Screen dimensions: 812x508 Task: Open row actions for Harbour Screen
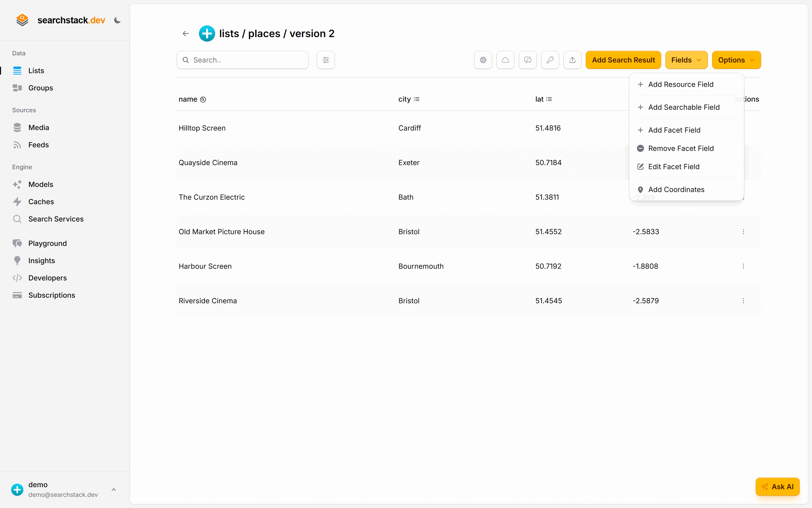pos(743,266)
